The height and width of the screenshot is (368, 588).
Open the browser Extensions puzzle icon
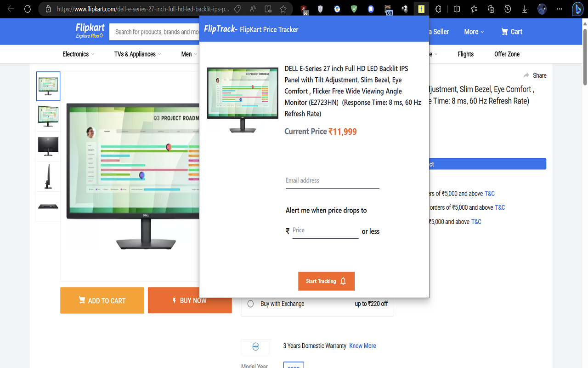(438, 9)
